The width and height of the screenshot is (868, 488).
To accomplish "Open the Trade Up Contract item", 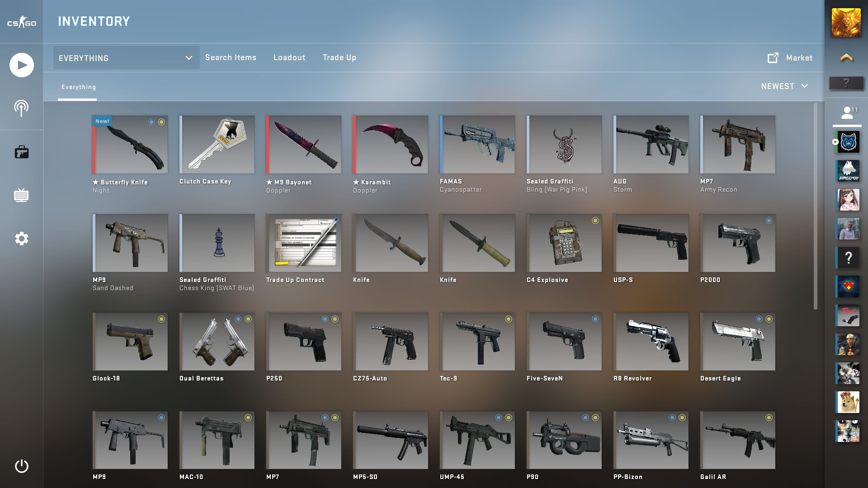I will tap(304, 243).
